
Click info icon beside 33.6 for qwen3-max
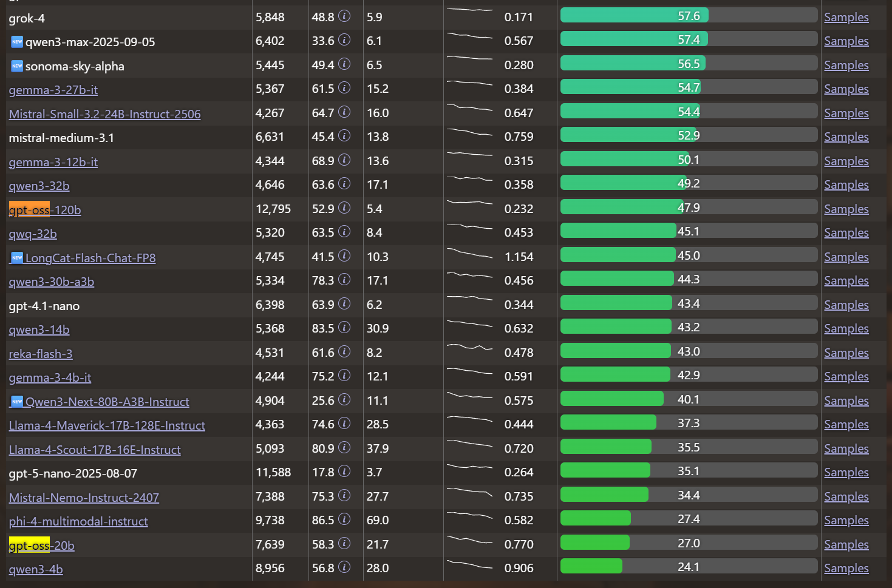[x=344, y=39]
